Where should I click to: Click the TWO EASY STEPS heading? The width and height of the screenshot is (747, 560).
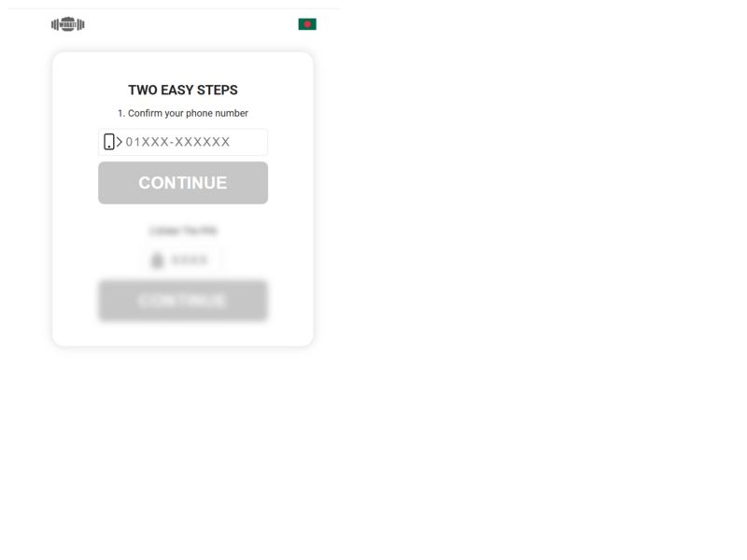pyautogui.click(x=183, y=90)
